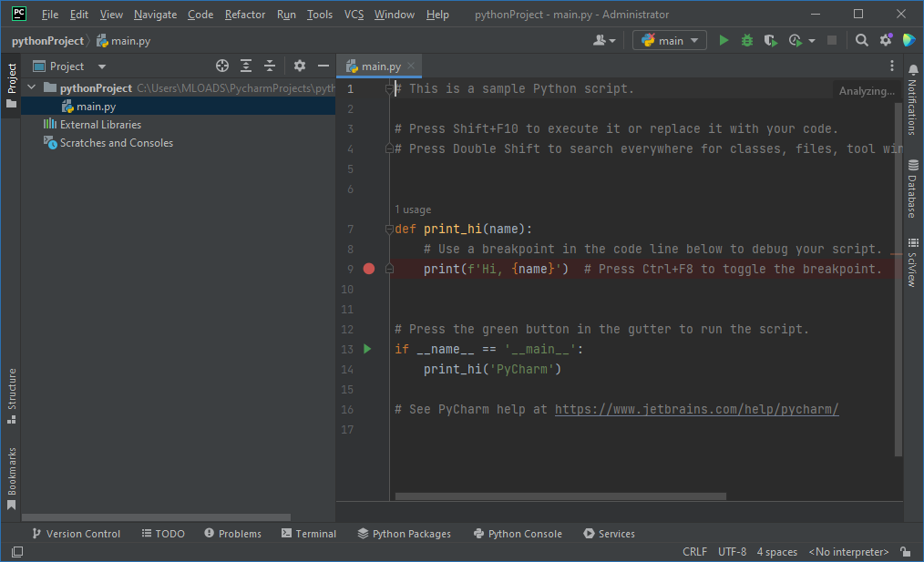This screenshot has height=562, width=924.
Task: Hide the Project panel with minus icon
Action: 323,66
